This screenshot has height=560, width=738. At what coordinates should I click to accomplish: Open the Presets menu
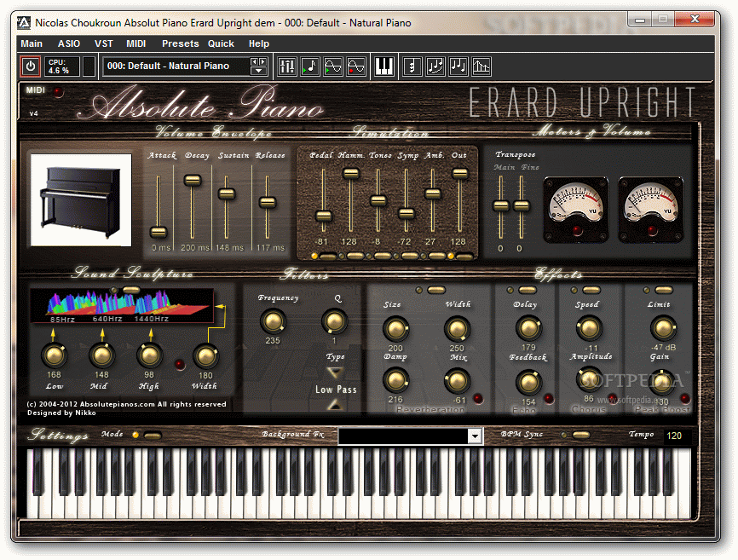181,43
